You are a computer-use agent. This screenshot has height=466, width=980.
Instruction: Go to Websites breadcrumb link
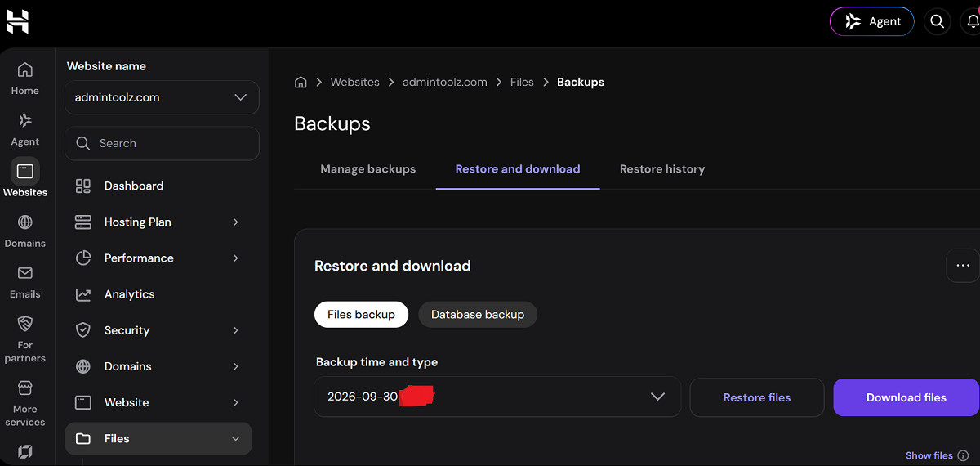click(354, 82)
